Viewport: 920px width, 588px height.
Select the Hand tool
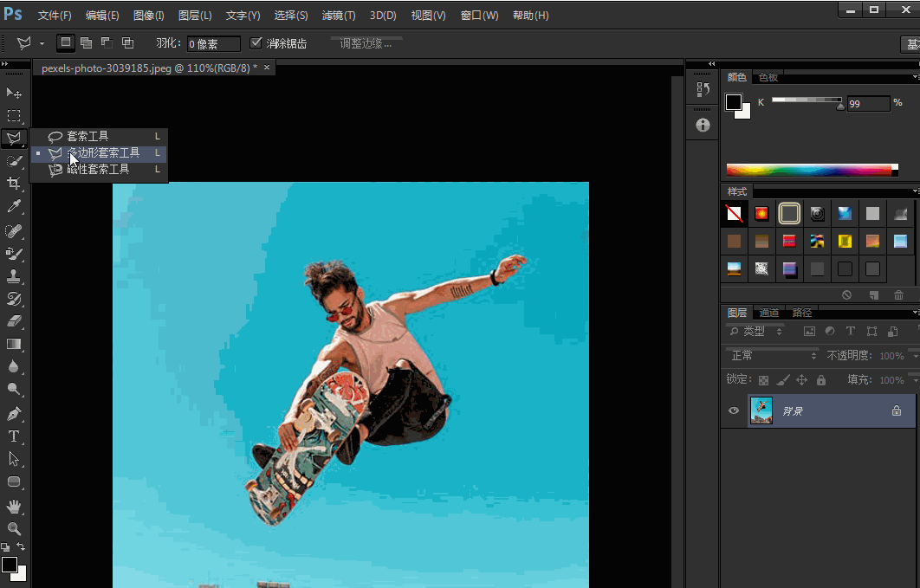(x=14, y=506)
